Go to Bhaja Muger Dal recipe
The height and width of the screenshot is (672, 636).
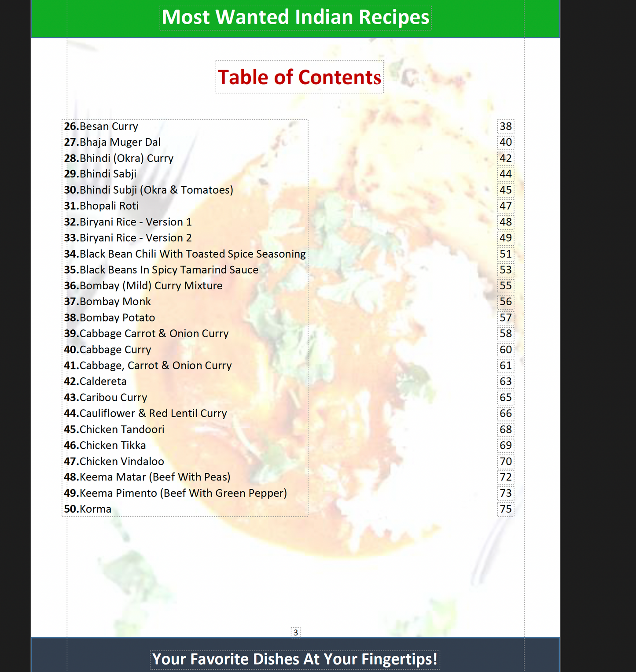coord(113,142)
